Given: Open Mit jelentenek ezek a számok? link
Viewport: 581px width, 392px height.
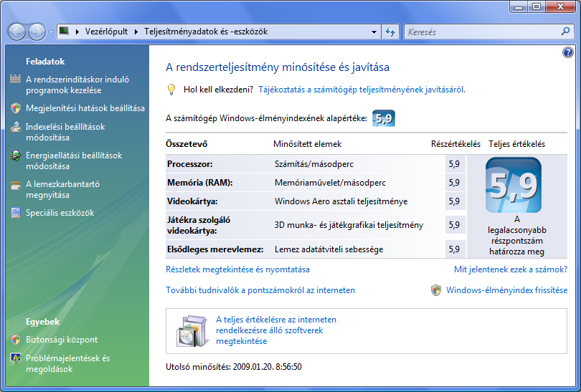Looking at the screenshot, I should [x=511, y=269].
